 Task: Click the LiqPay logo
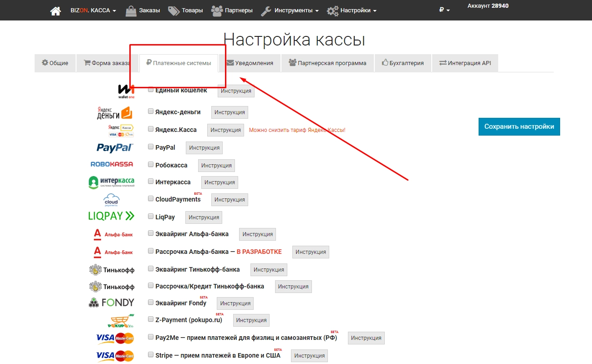click(x=112, y=216)
